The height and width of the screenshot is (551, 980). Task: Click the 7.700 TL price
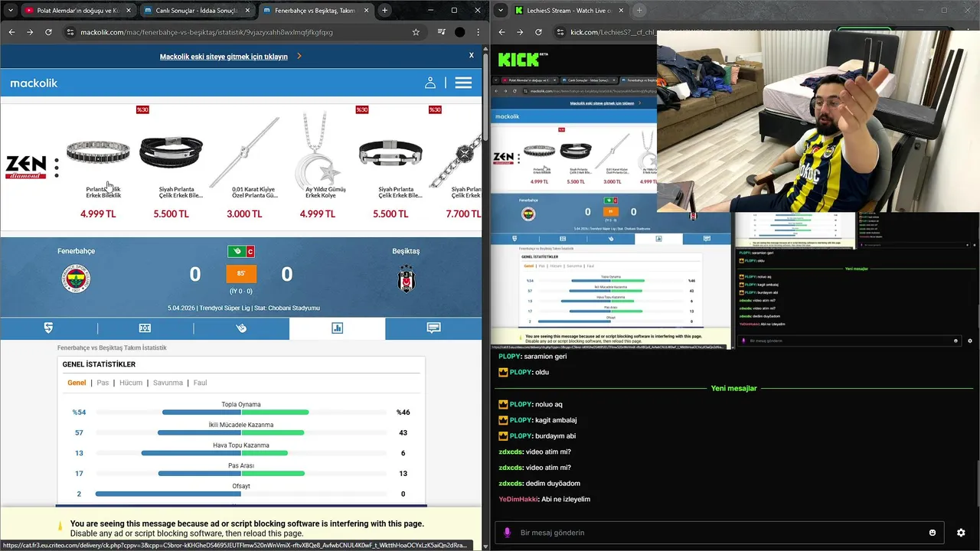(463, 214)
